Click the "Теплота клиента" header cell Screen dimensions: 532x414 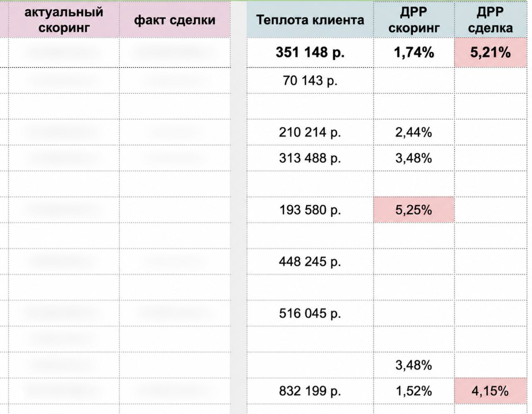tap(310, 20)
